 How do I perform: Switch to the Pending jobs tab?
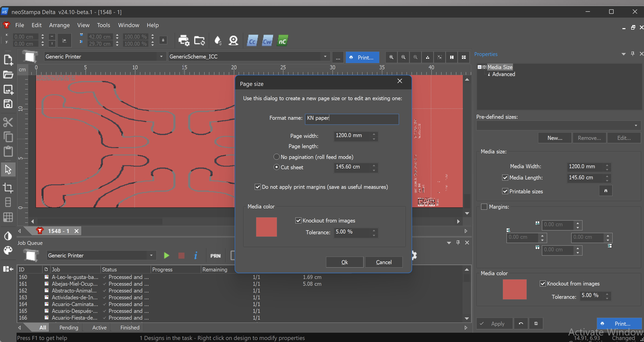(69, 327)
